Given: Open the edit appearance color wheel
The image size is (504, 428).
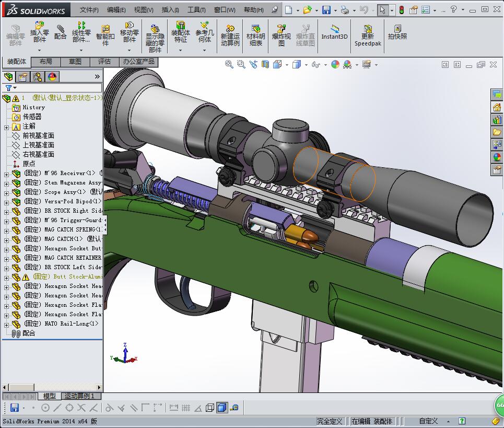Looking at the screenshot, I should point(335,64).
